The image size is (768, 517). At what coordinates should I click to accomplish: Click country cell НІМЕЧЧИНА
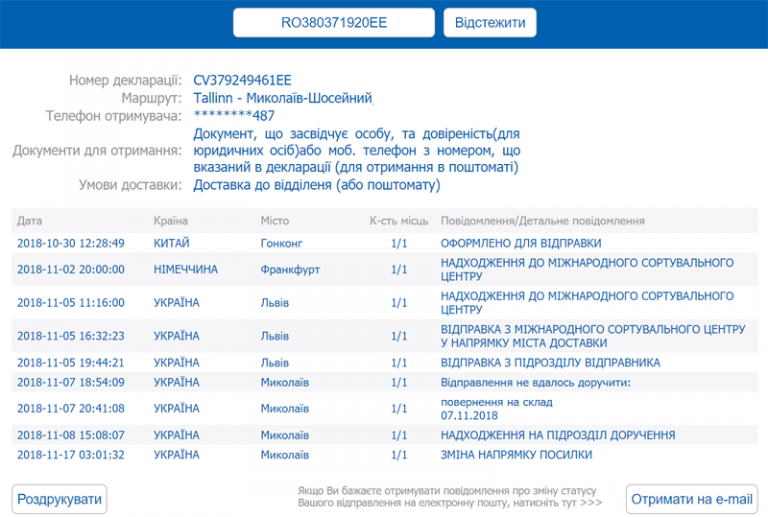(x=186, y=269)
